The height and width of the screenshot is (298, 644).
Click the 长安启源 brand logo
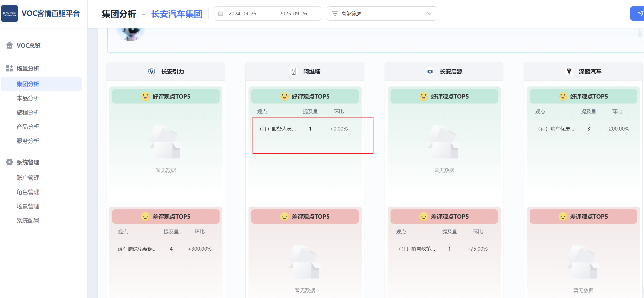(x=430, y=72)
